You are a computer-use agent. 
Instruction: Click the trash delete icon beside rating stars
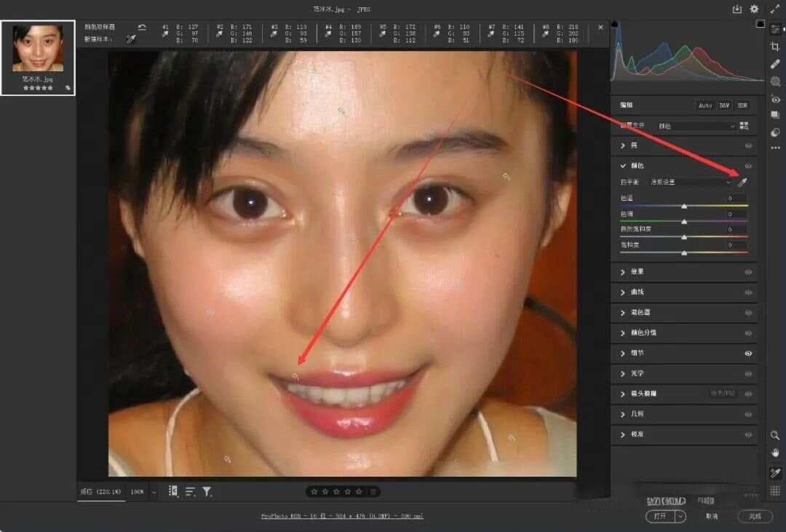click(x=373, y=492)
